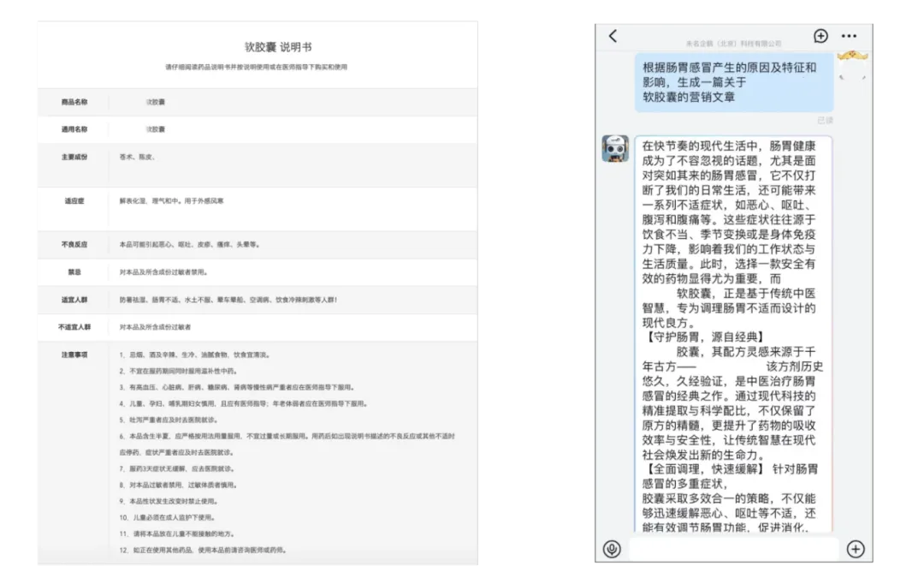This screenshot has height=578, width=924.
Task: Click the text '对本品及所含成份过敏者禁用。'
Action: [x=163, y=272]
